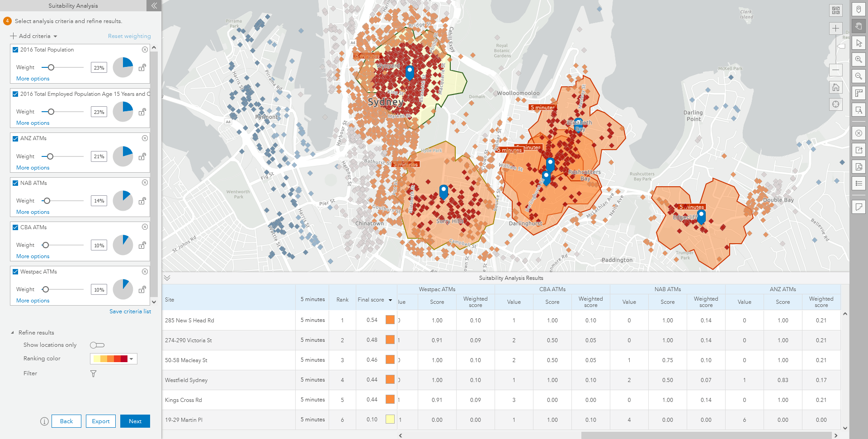
Task: Open the basemap gallery grid icon
Action: pos(836,9)
